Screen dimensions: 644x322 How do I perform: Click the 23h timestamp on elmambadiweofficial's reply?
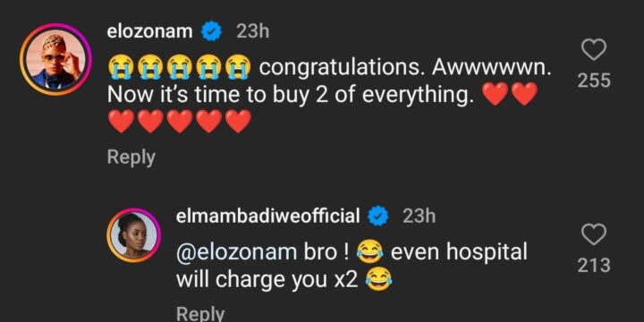(x=419, y=216)
